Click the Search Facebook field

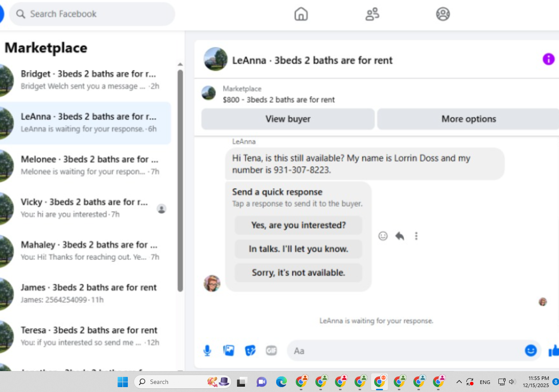click(92, 14)
